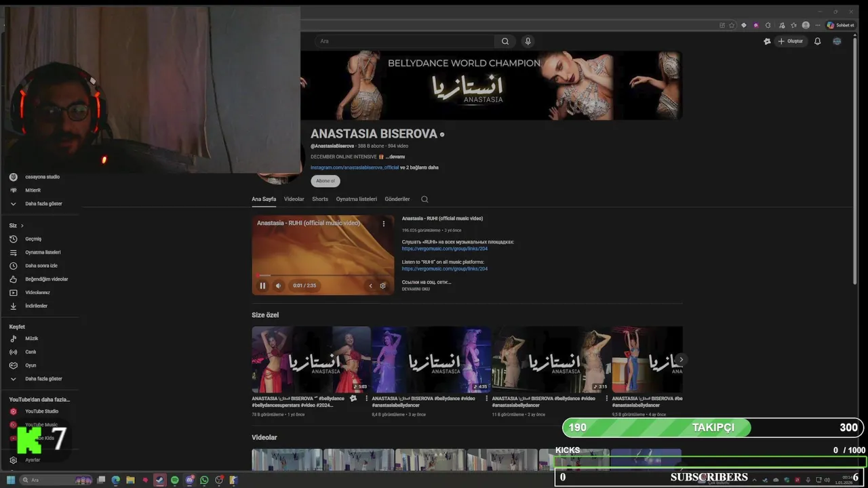Open WhatsApp from the taskbar
The image size is (868, 488).
[204, 480]
